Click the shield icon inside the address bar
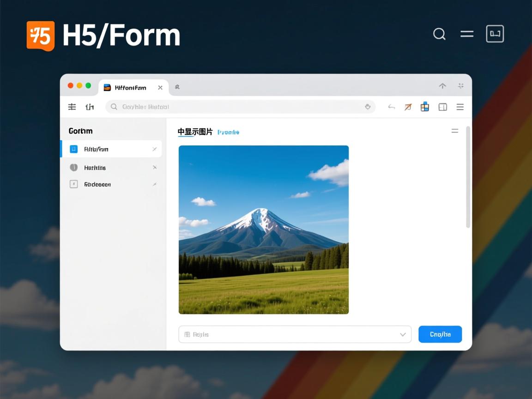This screenshot has width=532, height=399. tap(368, 107)
